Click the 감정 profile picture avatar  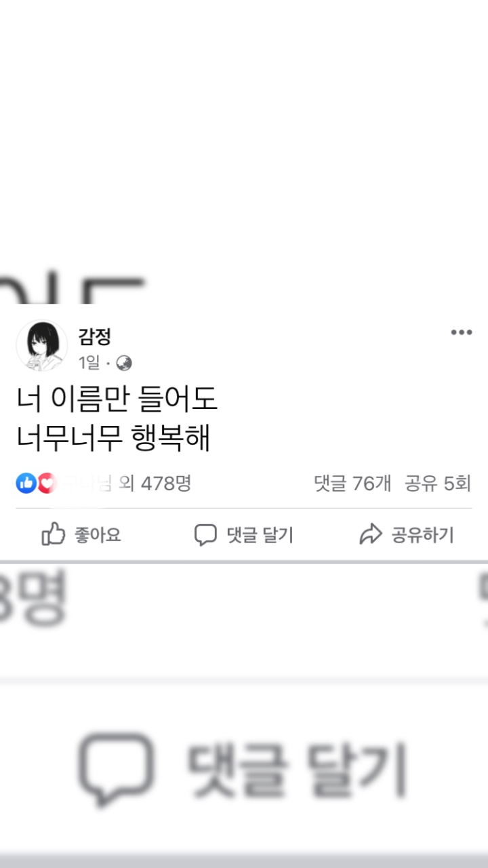pos(42,346)
